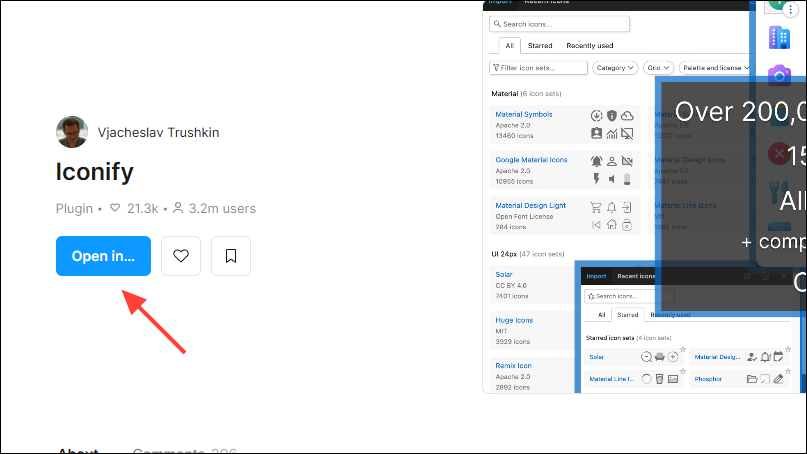This screenshot has height=454, width=807.
Task: Open the Huge Icons set
Action: (x=514, y=320)
